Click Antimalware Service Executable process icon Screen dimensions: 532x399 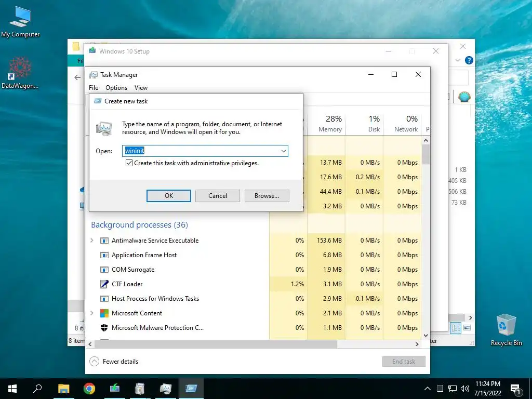tap(104, 241)
